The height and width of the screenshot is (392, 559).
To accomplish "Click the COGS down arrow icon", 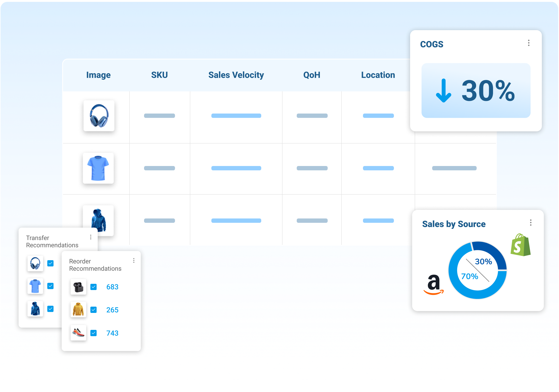I will (x=443, y=91).
